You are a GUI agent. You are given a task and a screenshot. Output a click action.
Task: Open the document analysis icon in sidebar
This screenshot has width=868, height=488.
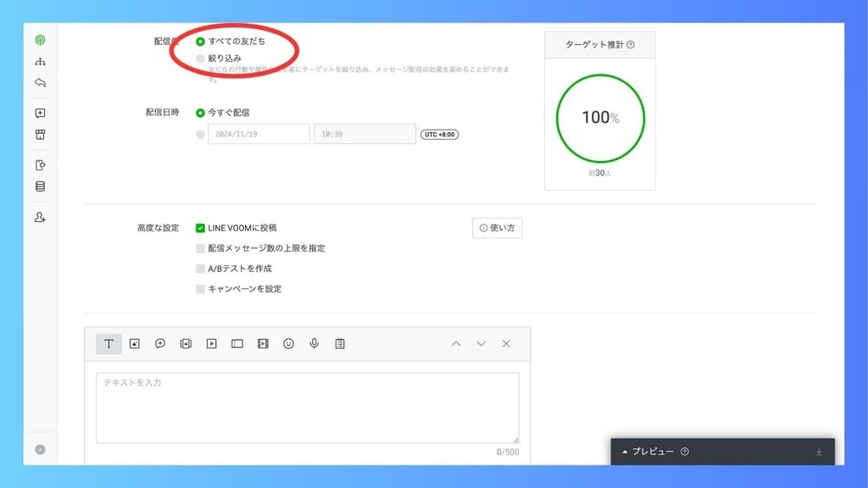pyautogui.click(x=40, y=165)
